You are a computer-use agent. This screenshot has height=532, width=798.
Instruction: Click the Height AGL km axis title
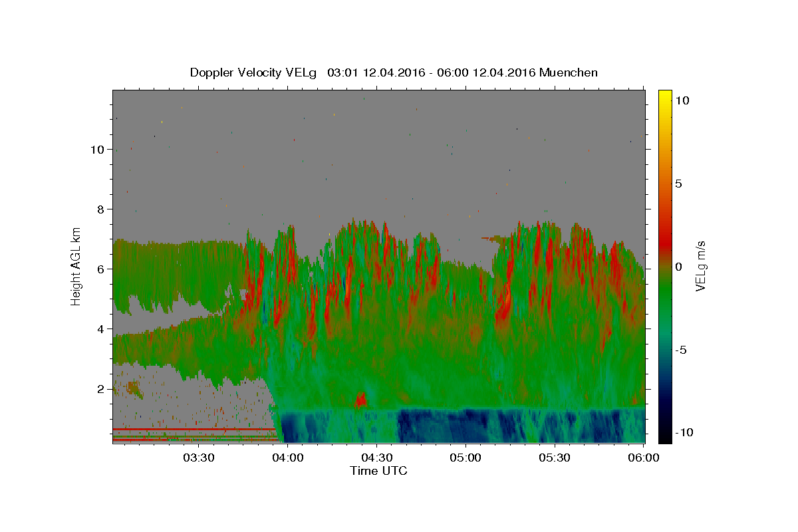(x=76, y=266)
